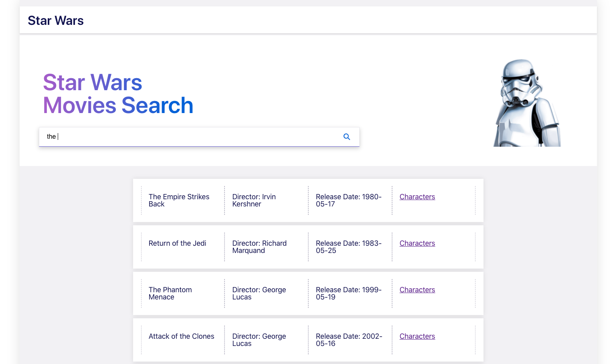Open Characters for Attack of the Clones
Viewport: 615px width, 364px height.
[417, 336]
